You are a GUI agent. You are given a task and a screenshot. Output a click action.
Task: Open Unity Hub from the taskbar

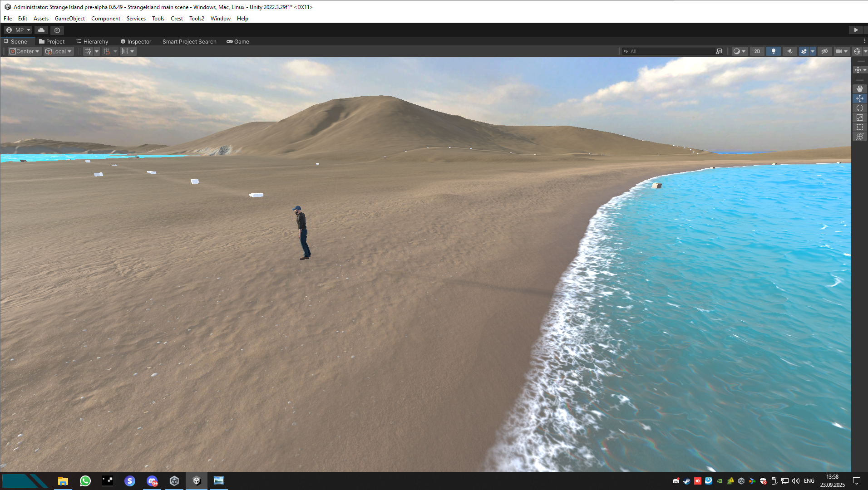pos(174,481)
